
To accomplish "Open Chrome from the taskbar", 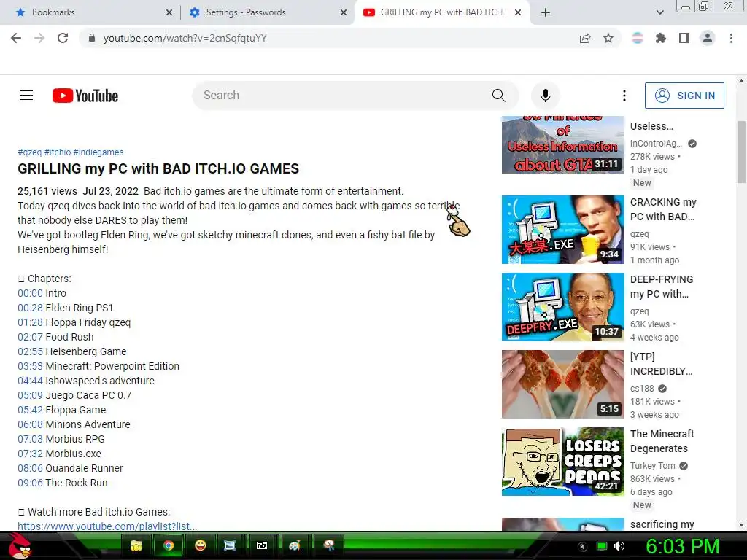I will click(x=169, y=545).
